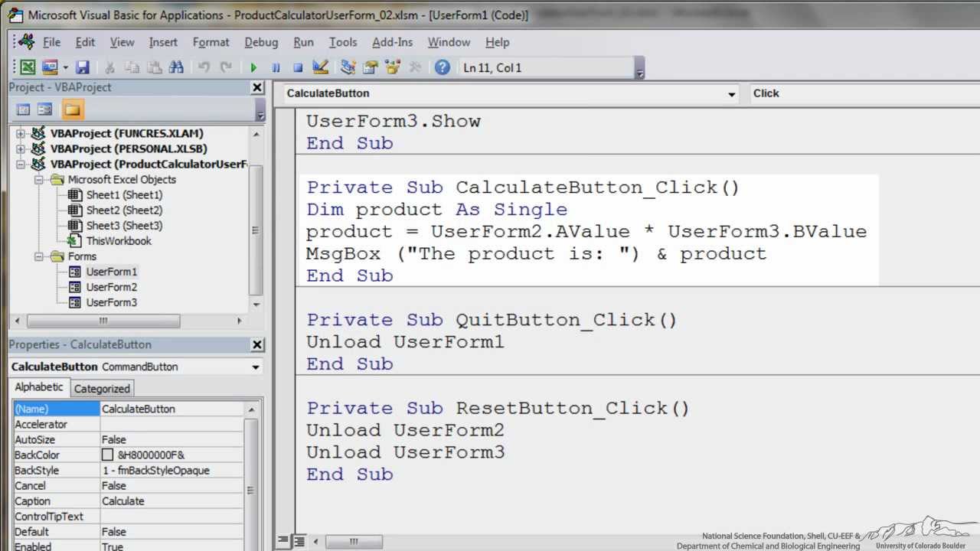
Task: Click the Copy toolbar icon
Action: (132, 67)
